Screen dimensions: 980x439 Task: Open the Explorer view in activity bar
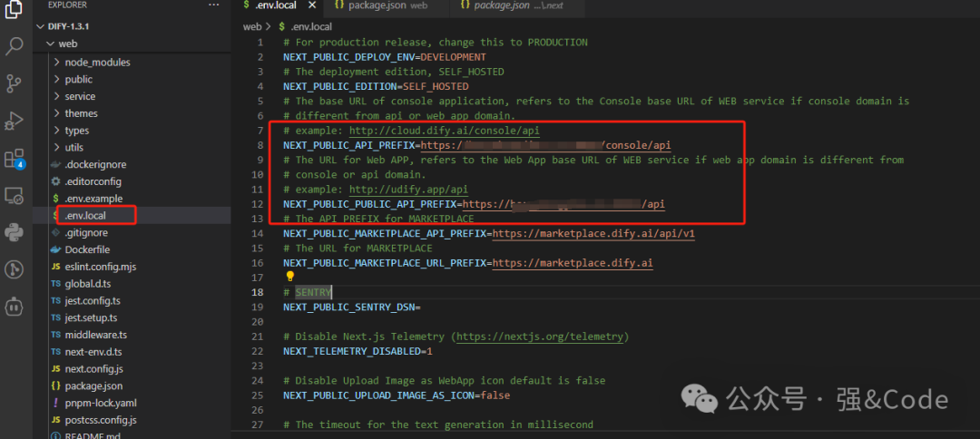[x=14, y=11]
